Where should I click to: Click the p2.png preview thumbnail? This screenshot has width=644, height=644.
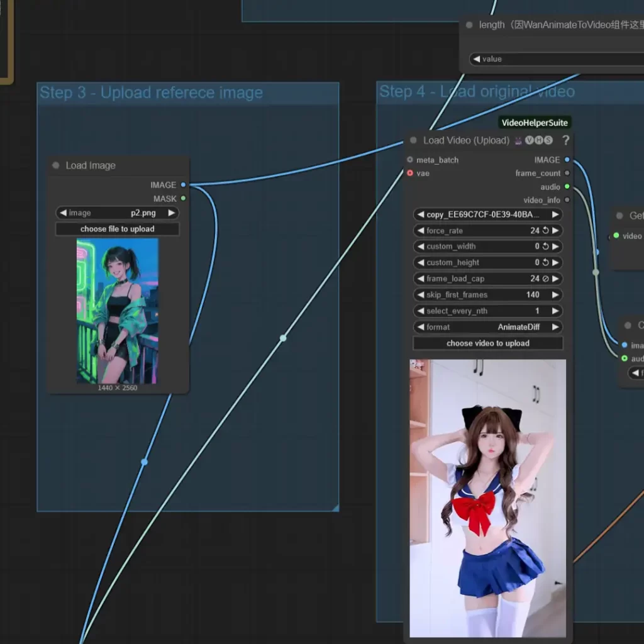point(117,311)
